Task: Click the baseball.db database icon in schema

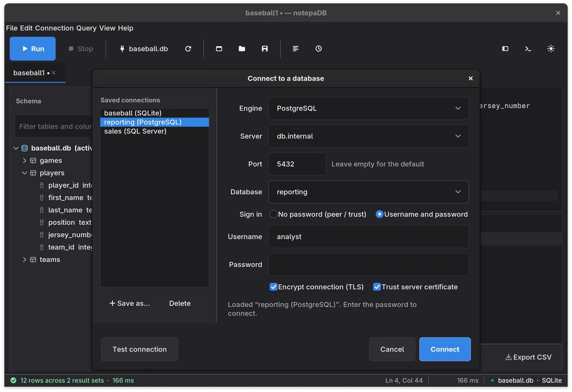Action: (25, 148)
